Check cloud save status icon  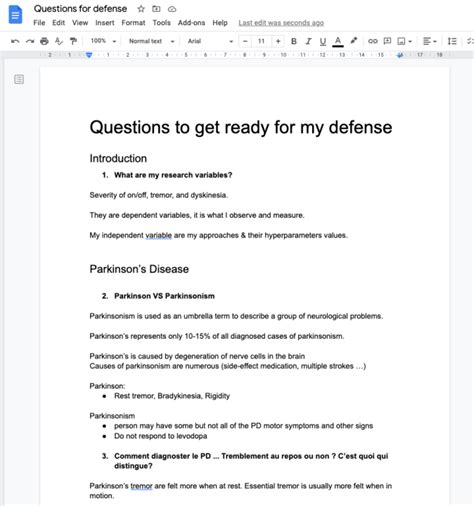[172, 9]
